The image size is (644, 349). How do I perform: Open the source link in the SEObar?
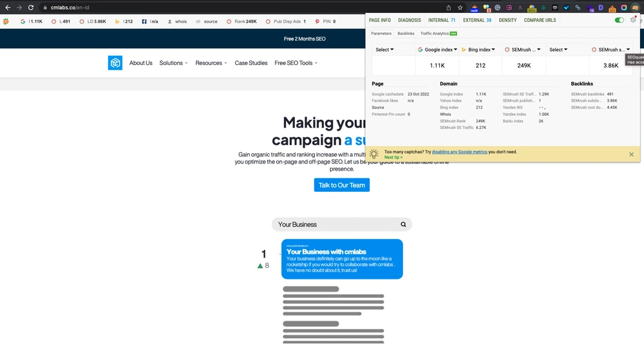(207, 21)
